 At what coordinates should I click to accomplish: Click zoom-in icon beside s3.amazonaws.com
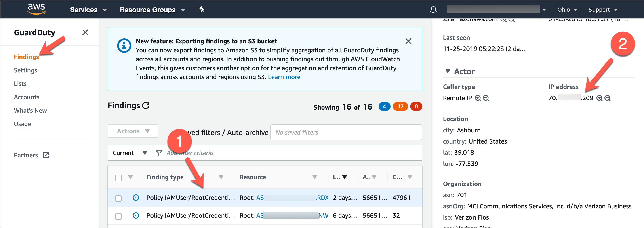tap(503, 20)
